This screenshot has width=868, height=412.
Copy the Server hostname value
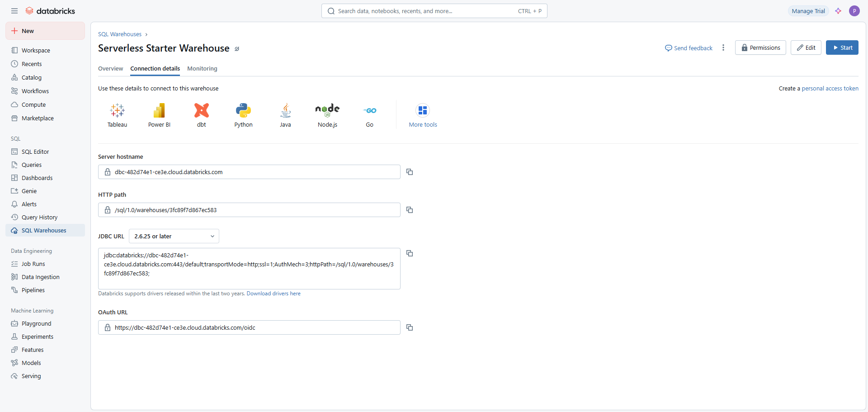(410, 172)
